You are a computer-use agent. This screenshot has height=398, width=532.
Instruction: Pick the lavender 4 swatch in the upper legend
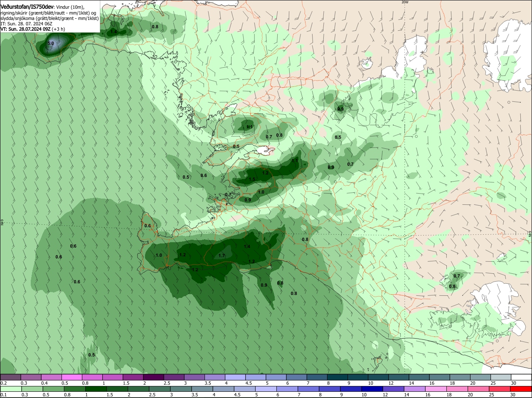point(235,377)
